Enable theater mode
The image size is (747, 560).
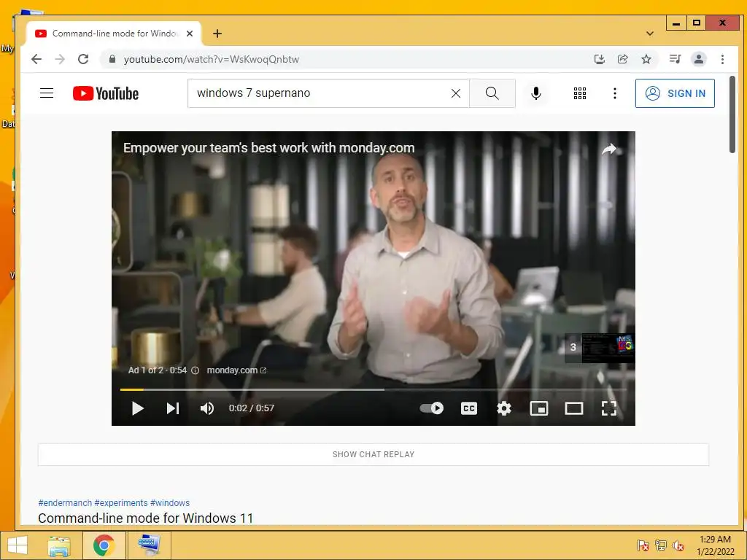pos(574,408)
